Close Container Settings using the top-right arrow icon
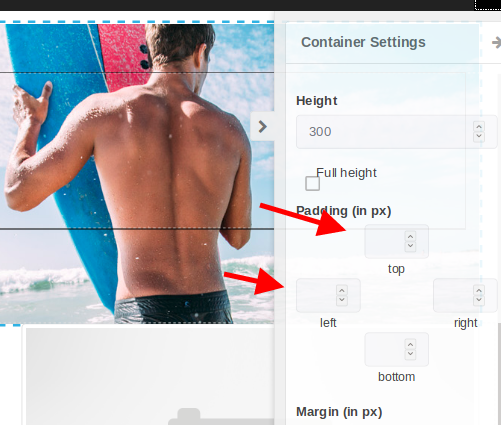Screen dimensions: 501x425 tap(496, 43)
